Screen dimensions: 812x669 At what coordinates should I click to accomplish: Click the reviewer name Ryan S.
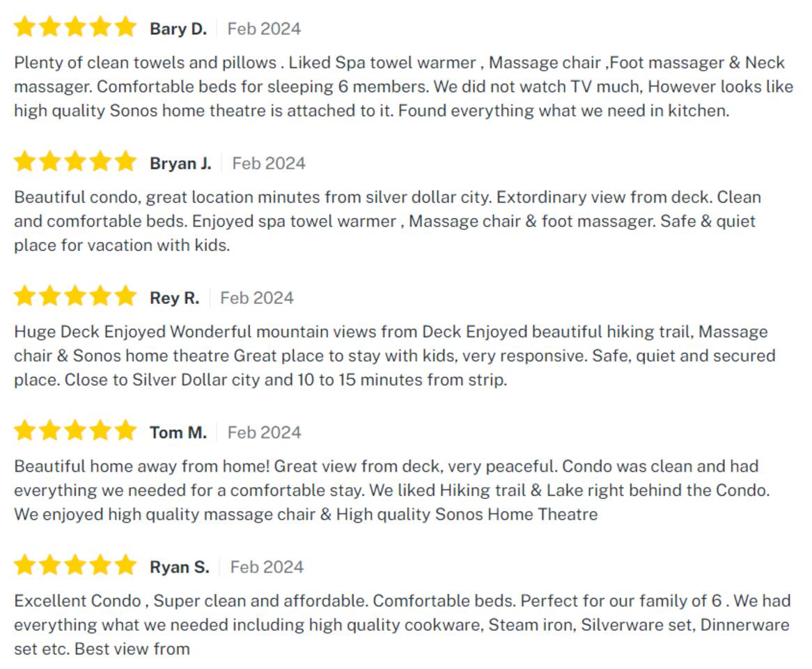[179, 567]
